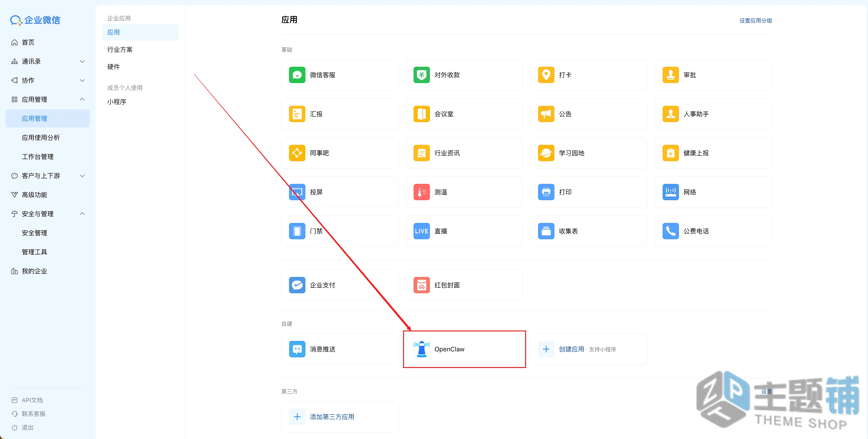Screen dimensions: 868x439
Task: Expand the 通讯录 sidebar section
Action: (82, 61)
